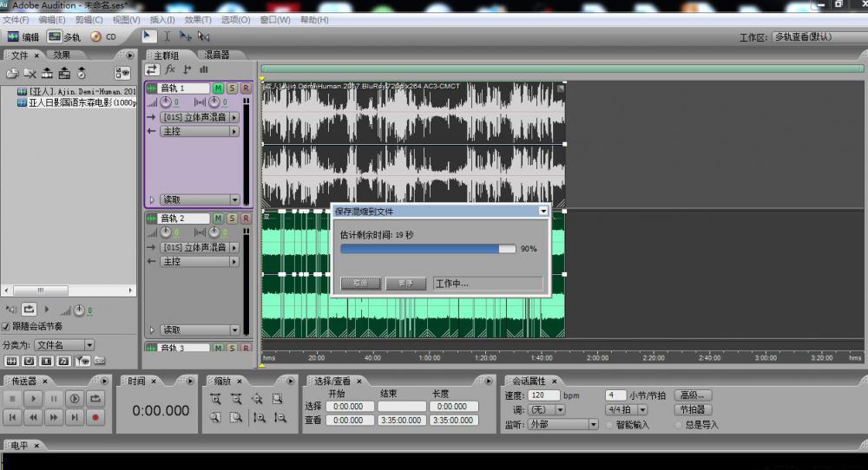Screen dimensions: 868x470
Task: Close the selected file icon
Action: tap(30, 73)
